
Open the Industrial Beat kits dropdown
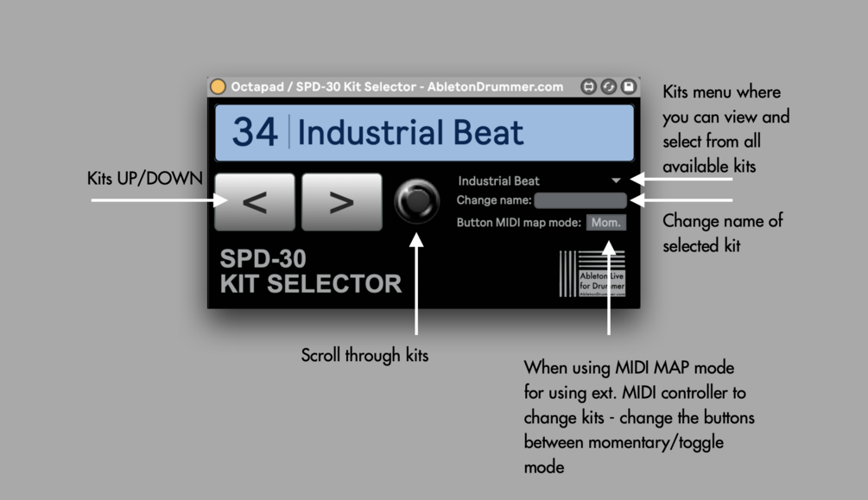coord(541,180)
